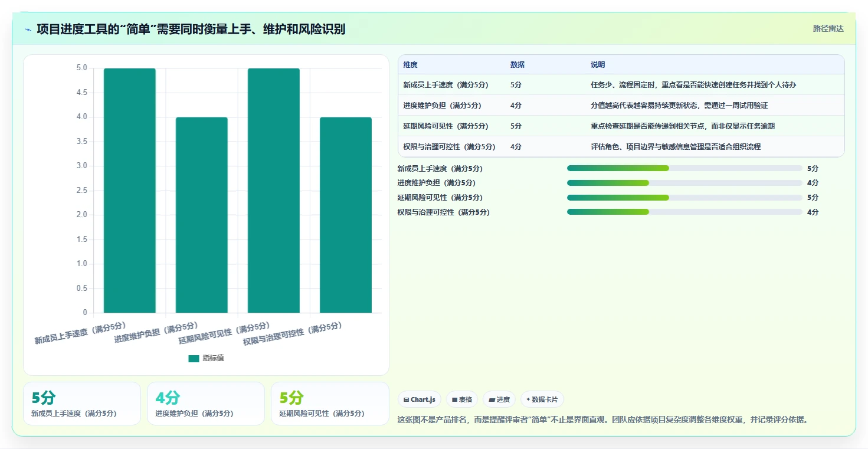Click the chart bar for 进度维护负担
This screenshot has width=868, height=449.
pos(201,215)
